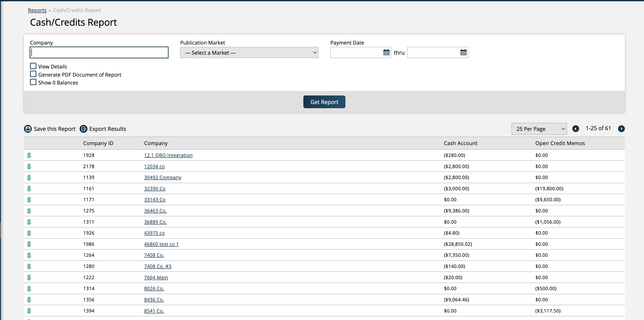Enable the View Details checkbox
The height and width of the screenshot is (320, 644).
[x=33, y=66]
